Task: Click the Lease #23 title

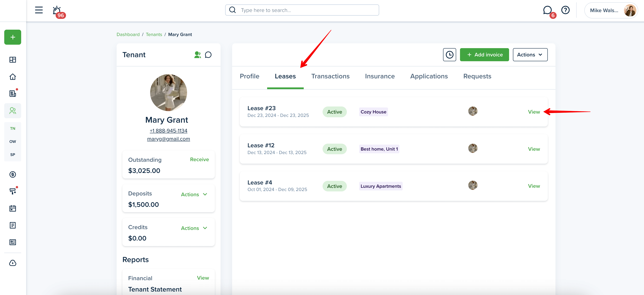Action: (261, 108)
